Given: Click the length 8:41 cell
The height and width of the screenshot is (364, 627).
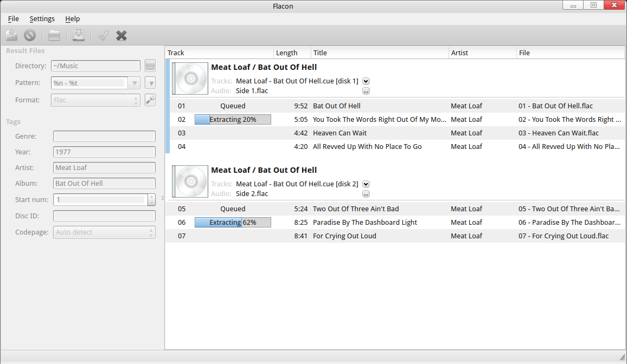Looking at the screenshot, I should tap(300, 236).
